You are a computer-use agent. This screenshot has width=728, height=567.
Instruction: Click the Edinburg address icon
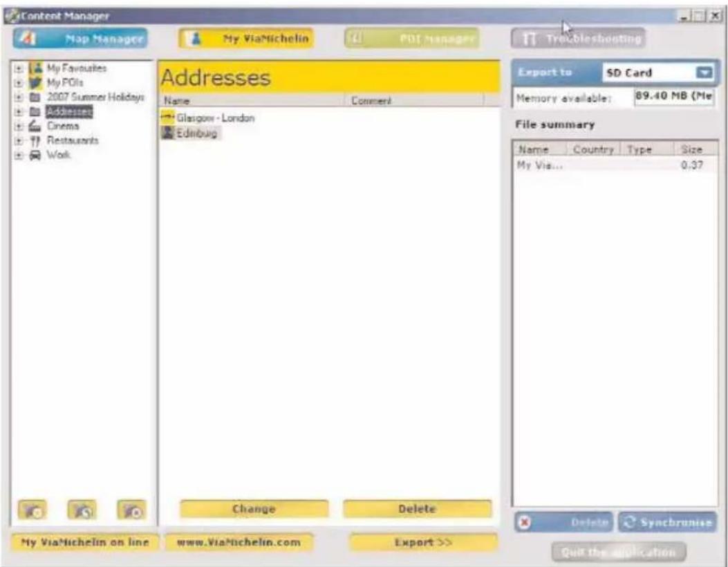point(167,133)
